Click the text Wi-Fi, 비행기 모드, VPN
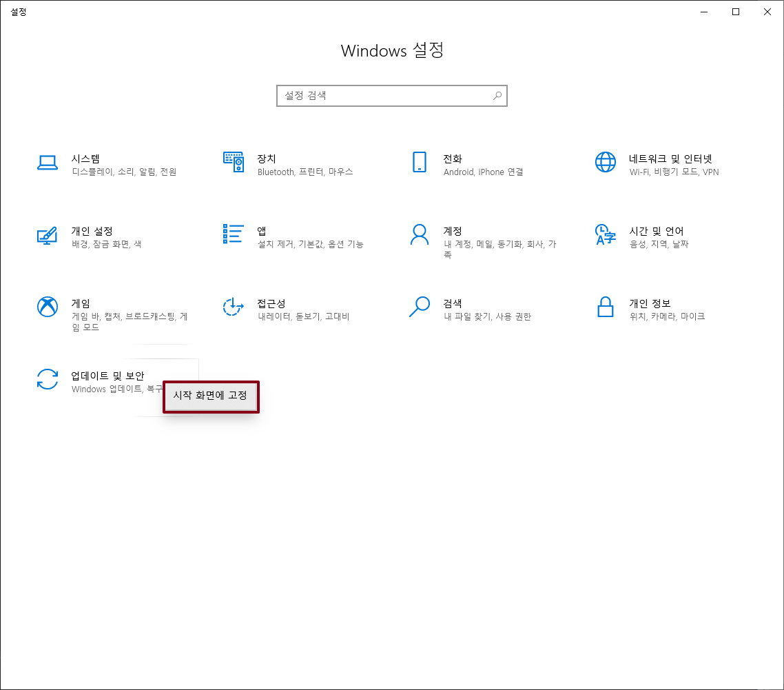Screen dimensions: 784x690 click(x=674, y=172)
